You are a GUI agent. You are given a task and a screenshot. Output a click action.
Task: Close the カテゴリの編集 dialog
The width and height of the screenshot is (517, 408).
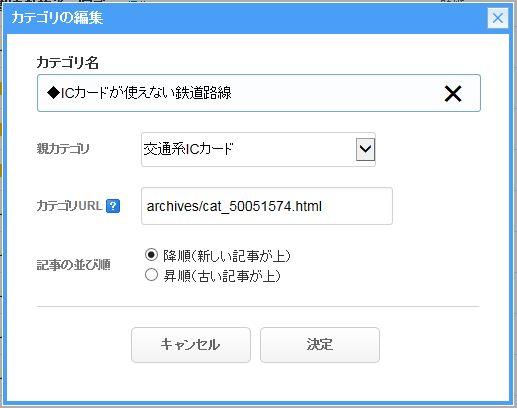click(498, 18)
